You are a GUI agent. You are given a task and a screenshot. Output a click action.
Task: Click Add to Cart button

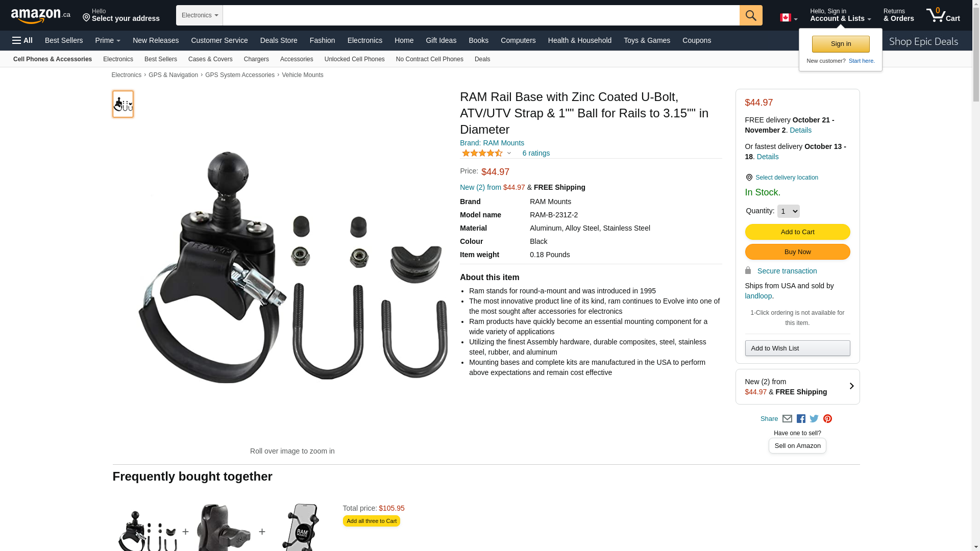(x=797, y=232)
